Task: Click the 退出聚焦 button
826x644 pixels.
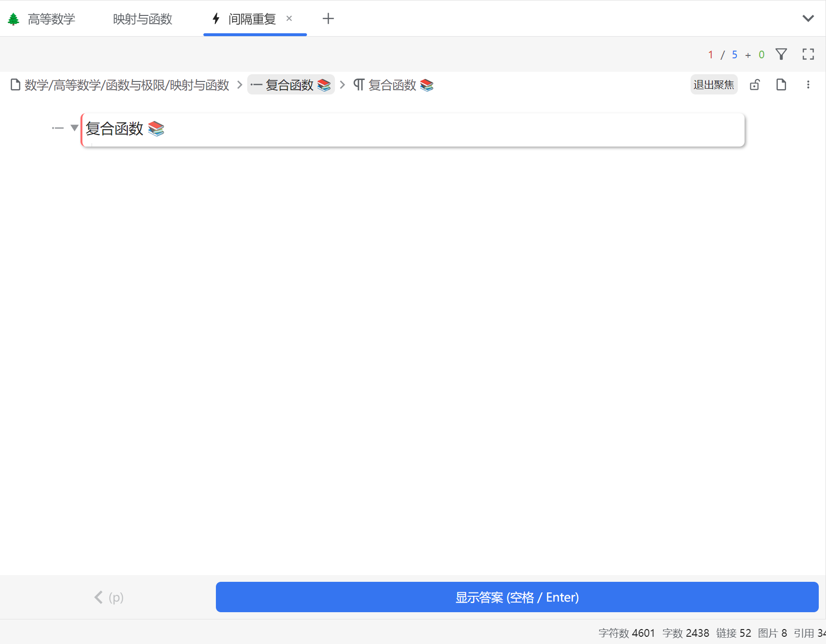Action: (714, 85)
